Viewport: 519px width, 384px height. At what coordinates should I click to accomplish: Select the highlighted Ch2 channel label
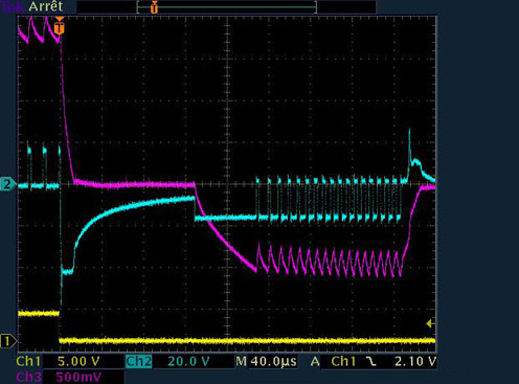(138, 362)
